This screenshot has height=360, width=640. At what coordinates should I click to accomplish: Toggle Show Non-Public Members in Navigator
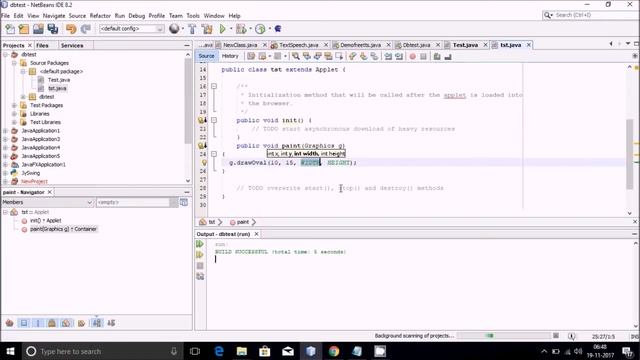coord(52,323)
